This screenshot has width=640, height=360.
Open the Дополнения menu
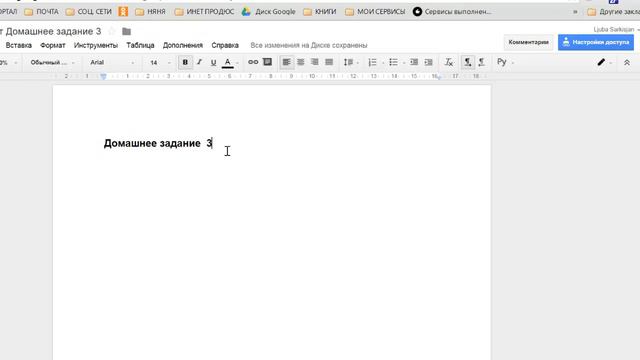click(x=183, y=45)
